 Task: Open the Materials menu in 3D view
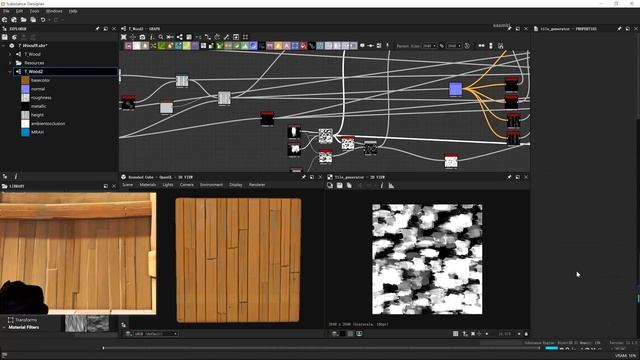click(x=148, y=185)
